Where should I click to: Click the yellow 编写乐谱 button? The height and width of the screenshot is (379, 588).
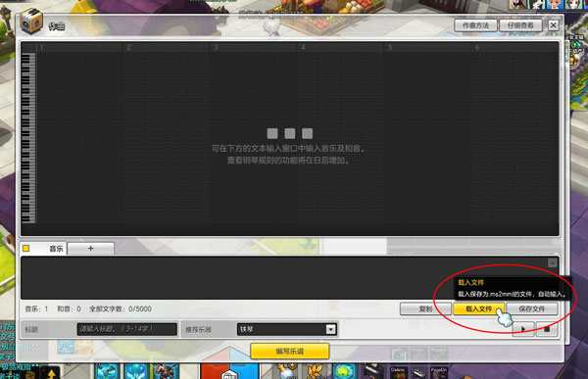pos(290,352)
